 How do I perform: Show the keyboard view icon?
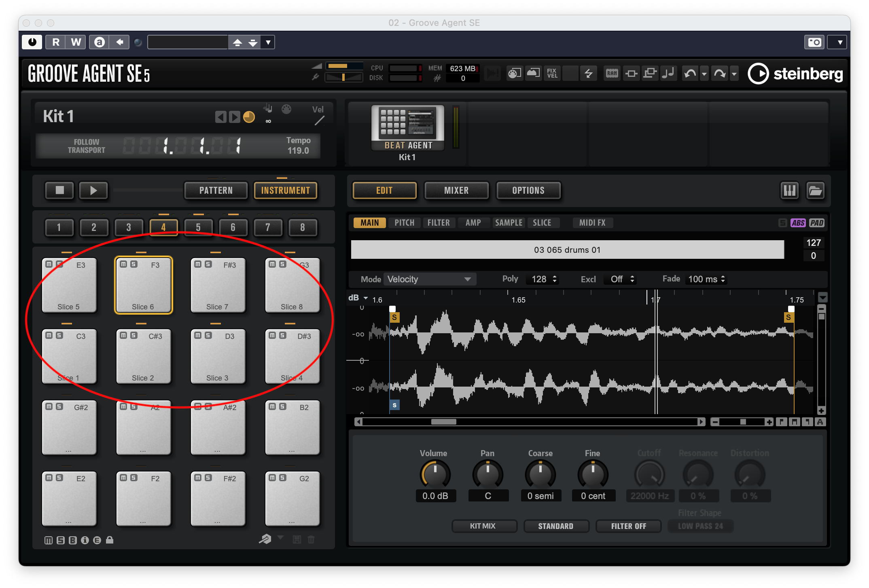click(x=789, y=190)
